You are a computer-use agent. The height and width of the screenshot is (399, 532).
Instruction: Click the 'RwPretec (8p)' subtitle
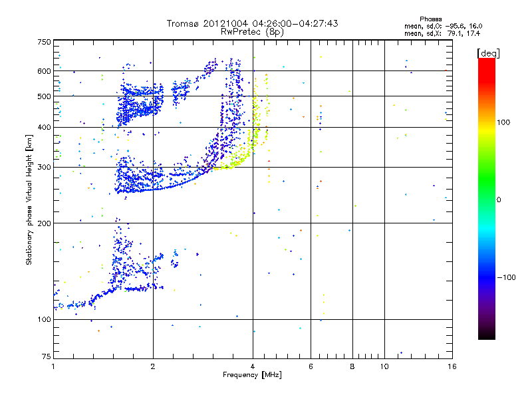(252, 32)
